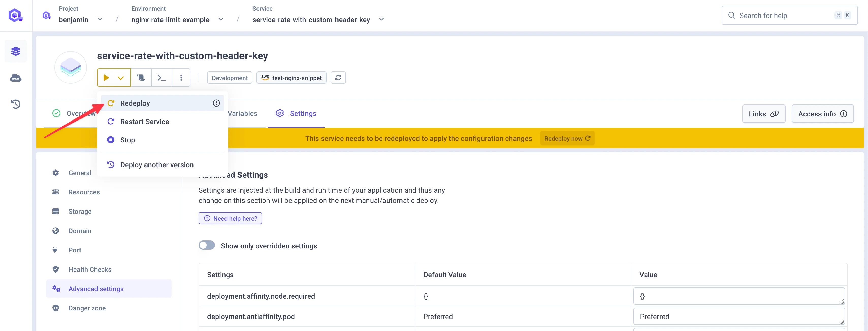The width and height of the screenshot is (868, 331).
Task: Click the project logo beside benjamin
Action: click(46, 16)
